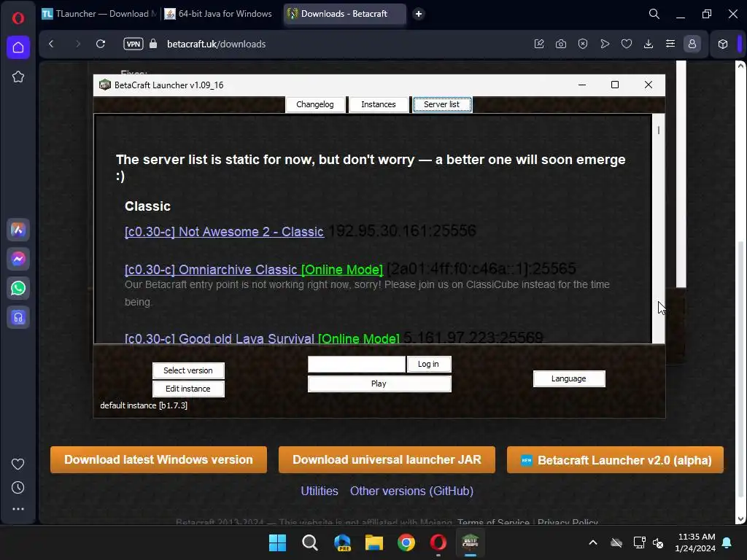Viewport: 747px width, 560px height.
Task: Open the Changelog tab in launcher
Action: (315, 104)
